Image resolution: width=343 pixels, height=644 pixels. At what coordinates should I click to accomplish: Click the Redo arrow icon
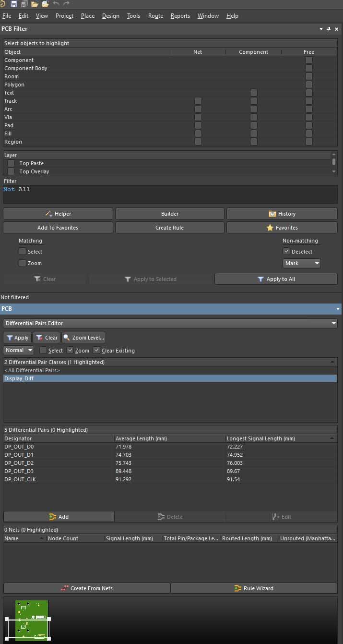[67, 4]
